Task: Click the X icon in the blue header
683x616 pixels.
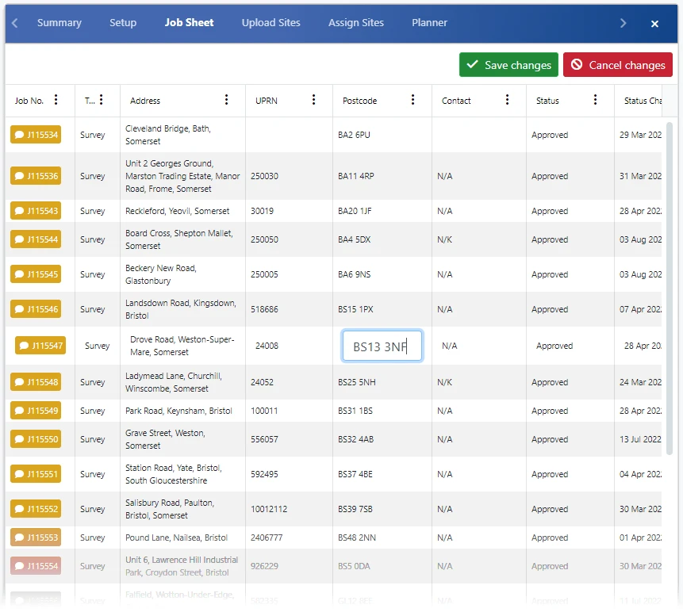Action: 654,23
